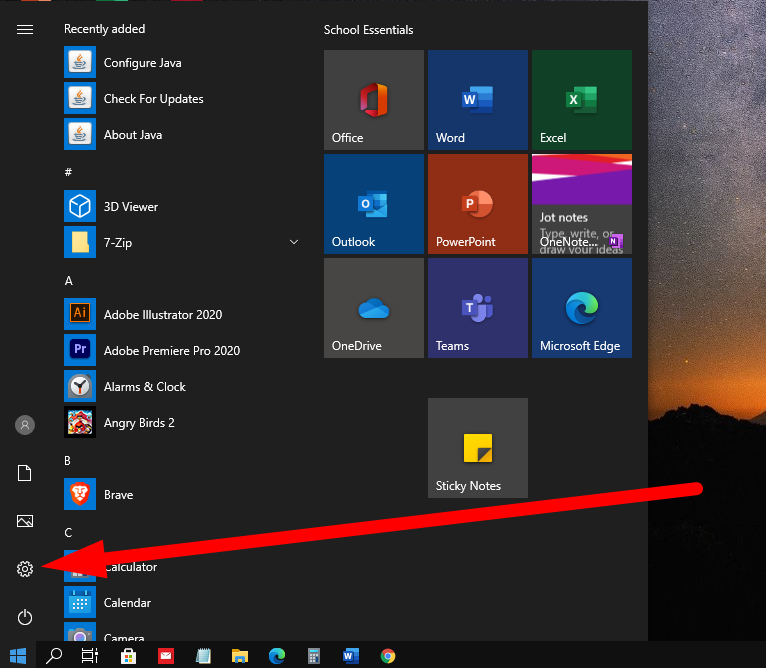Screen dimensions: 766x668
Task: Open the user account avatar
Action: click(x=25, y=425)
